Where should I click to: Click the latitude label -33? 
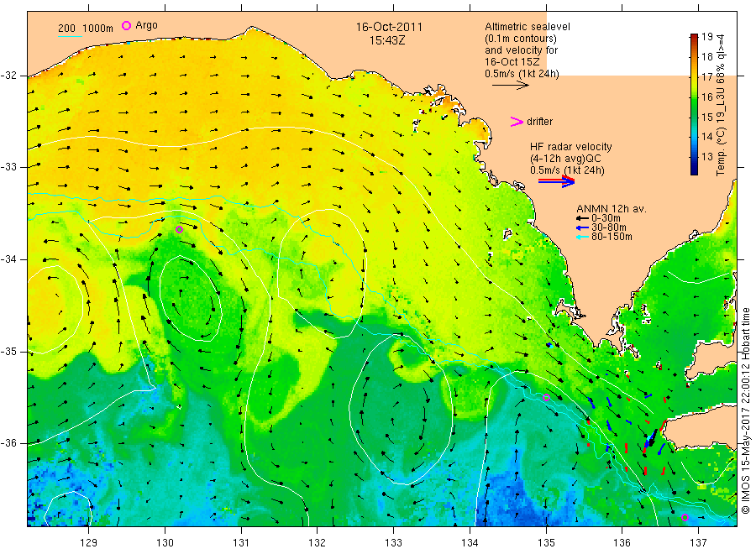8,167
